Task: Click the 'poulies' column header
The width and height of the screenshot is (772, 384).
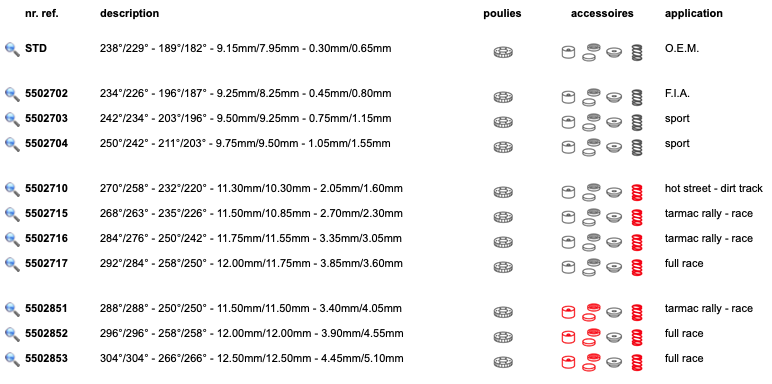Action: [x=502, y=14]
